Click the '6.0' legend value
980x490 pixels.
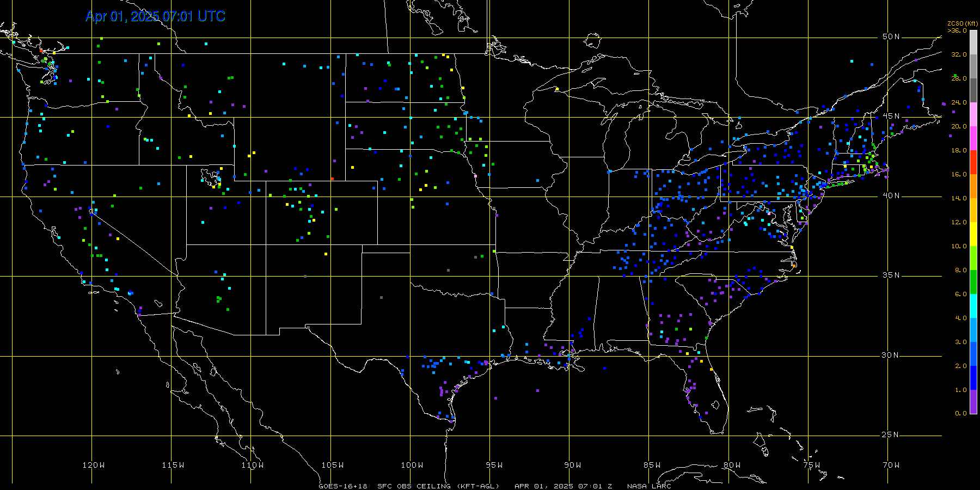tap(961, 294)
